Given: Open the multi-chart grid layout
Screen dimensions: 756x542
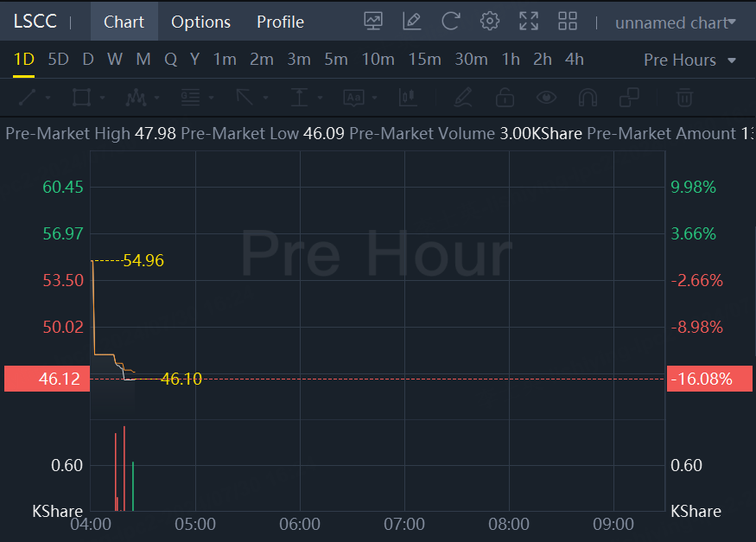Looking at the screenshot, I should point(568,22).
